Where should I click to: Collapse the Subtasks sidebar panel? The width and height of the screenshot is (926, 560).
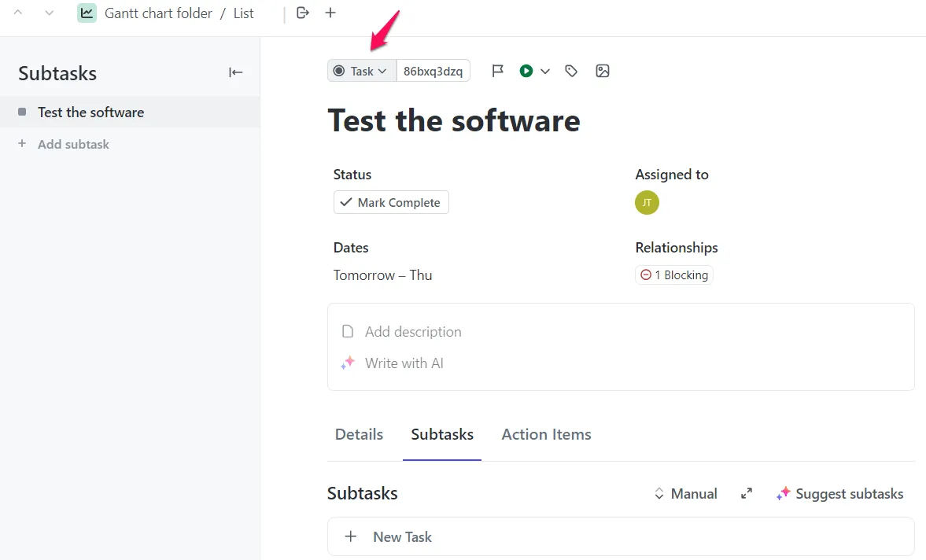(236, 72)
